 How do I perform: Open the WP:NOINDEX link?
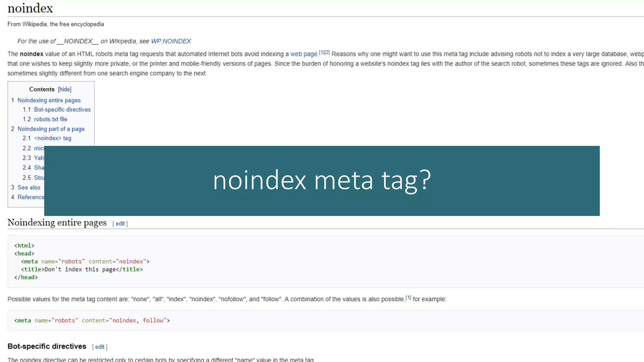[x=171, y=41]
